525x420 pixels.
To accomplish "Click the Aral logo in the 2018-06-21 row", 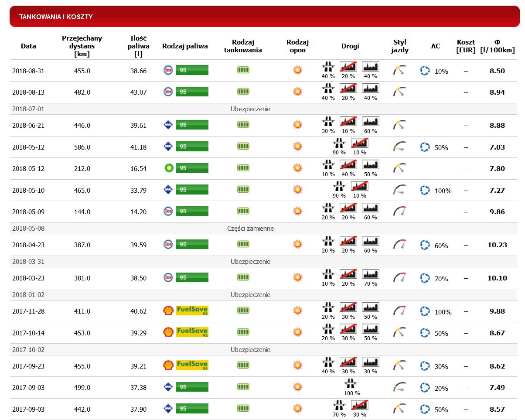I will [x=168, y=125].
